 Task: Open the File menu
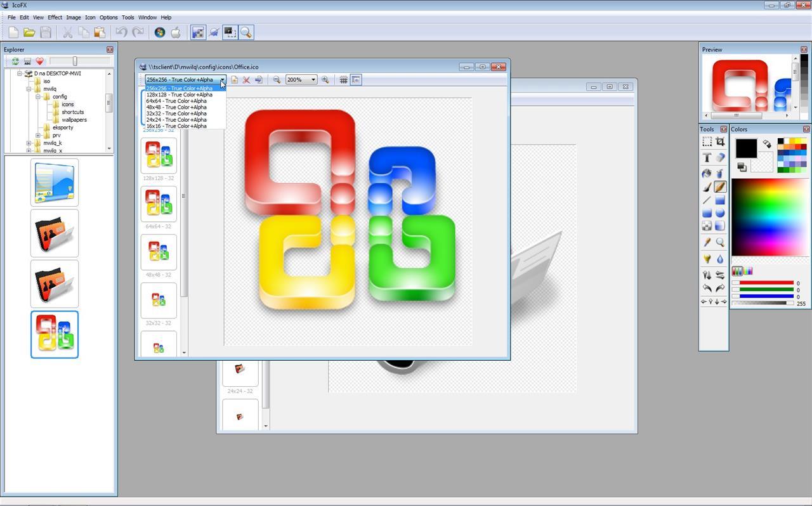click(11, 17)
